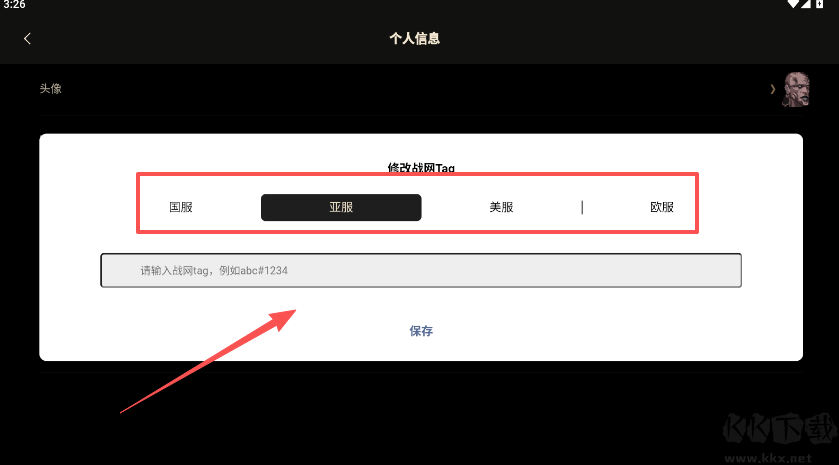839x465 pixels.
Task: Open the avatar thumbnail image
Action: pos(796,89)
